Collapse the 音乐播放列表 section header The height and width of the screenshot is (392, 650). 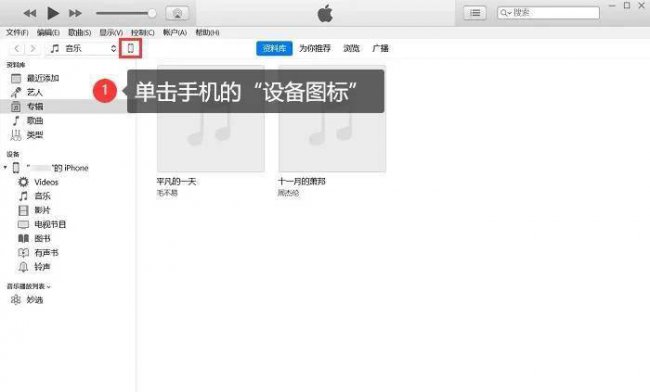[x=29, y=286]
